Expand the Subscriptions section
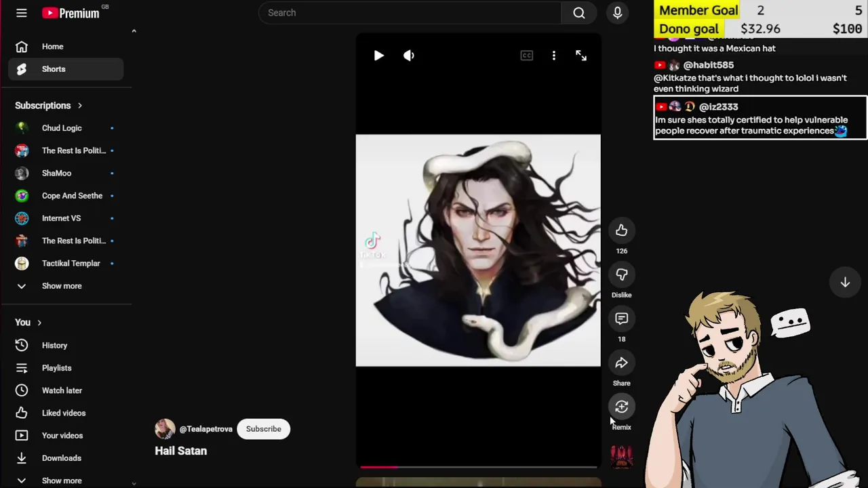Viewport: 868px width, 488px height. click(x=49, y=106)
